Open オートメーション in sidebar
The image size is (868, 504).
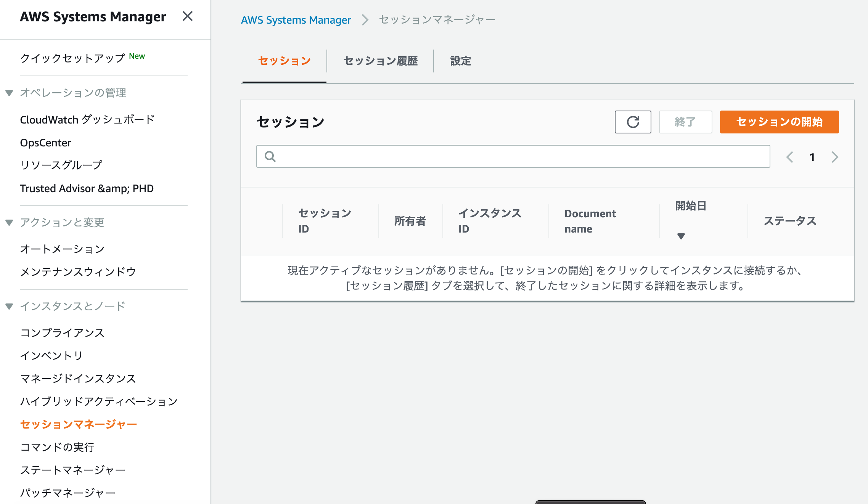(62, 249)
